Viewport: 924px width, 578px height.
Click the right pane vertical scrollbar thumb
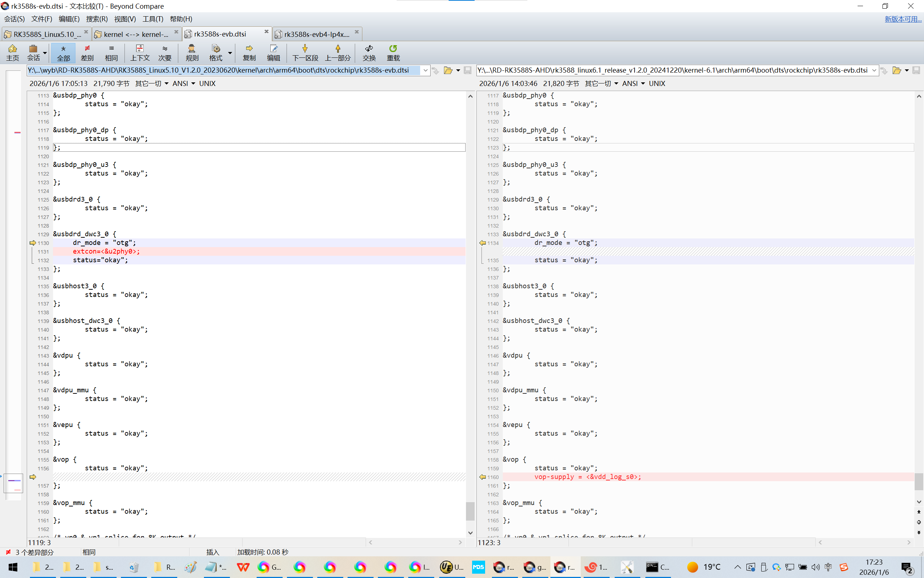pos(919,481)
